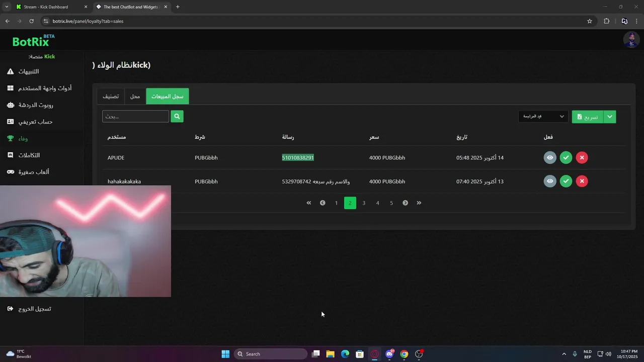Go to page 5
The image size is (644, 362).
pos(391,203)
